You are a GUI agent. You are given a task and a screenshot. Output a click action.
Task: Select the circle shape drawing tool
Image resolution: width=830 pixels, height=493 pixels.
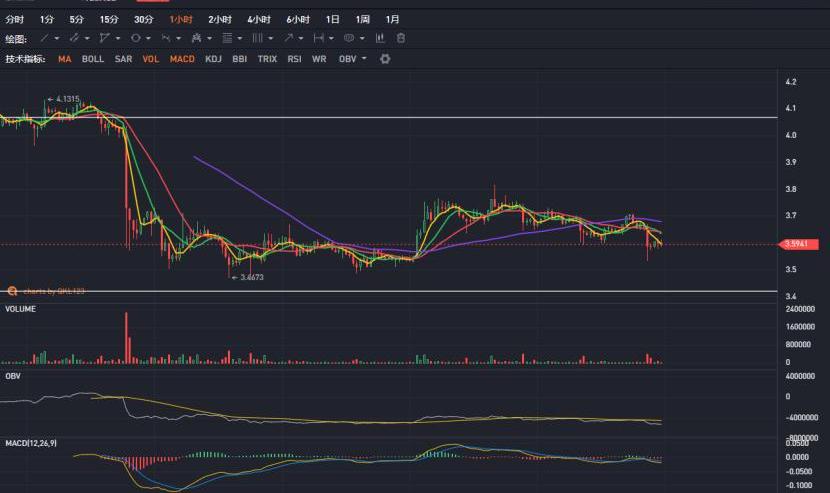pos(135,38)
